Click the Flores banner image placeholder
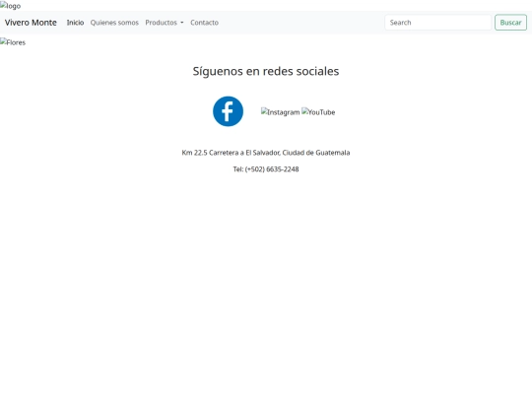532x399 pixels. [x=13, y=42]
